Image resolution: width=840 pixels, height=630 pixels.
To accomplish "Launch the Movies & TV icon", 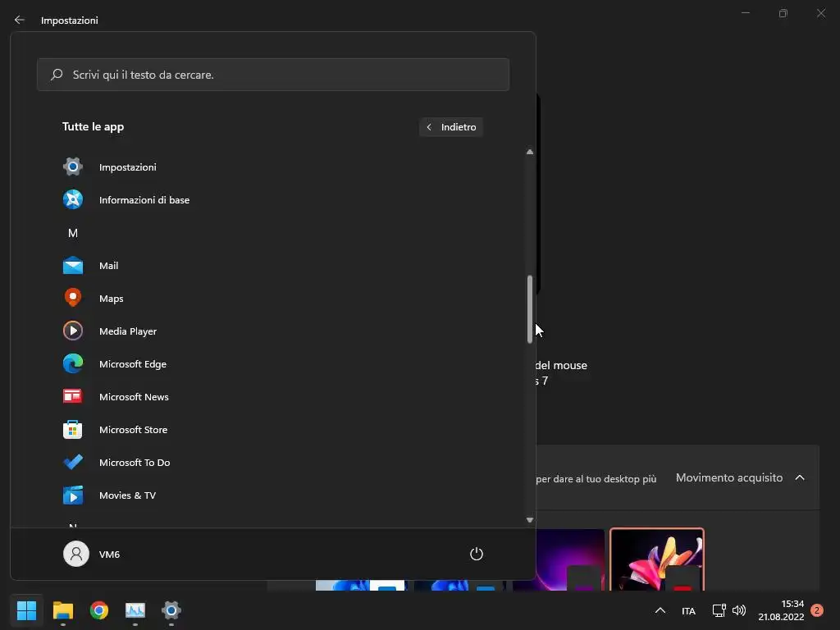I will pos(73,495).
